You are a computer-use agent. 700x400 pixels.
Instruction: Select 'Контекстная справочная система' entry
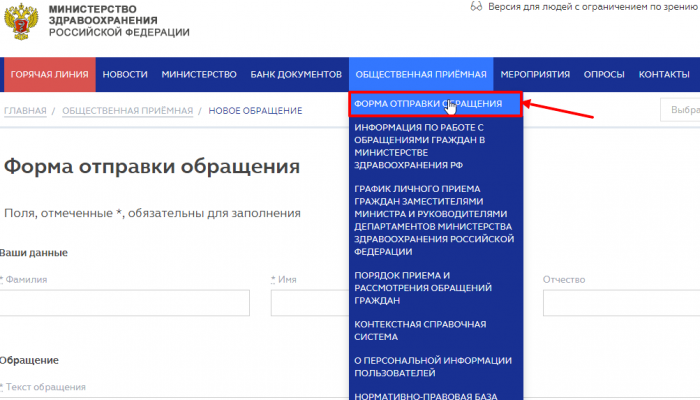[x=420, y=330]
